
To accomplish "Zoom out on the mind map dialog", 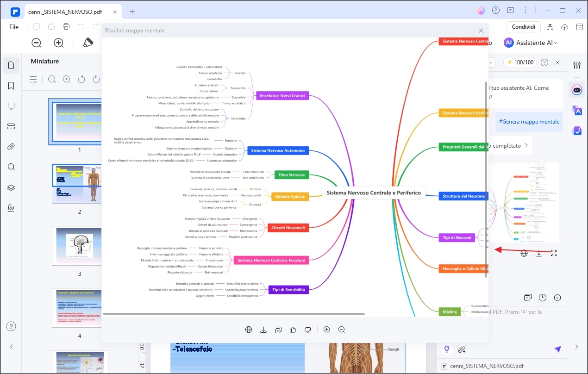I will [x=342, y=330].
